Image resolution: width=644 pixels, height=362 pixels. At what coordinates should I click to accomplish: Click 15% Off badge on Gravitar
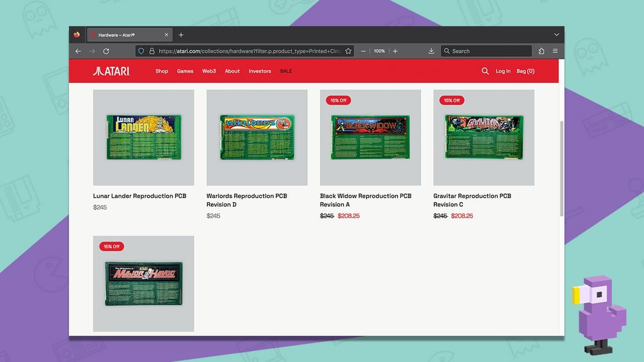pos(452,101)
